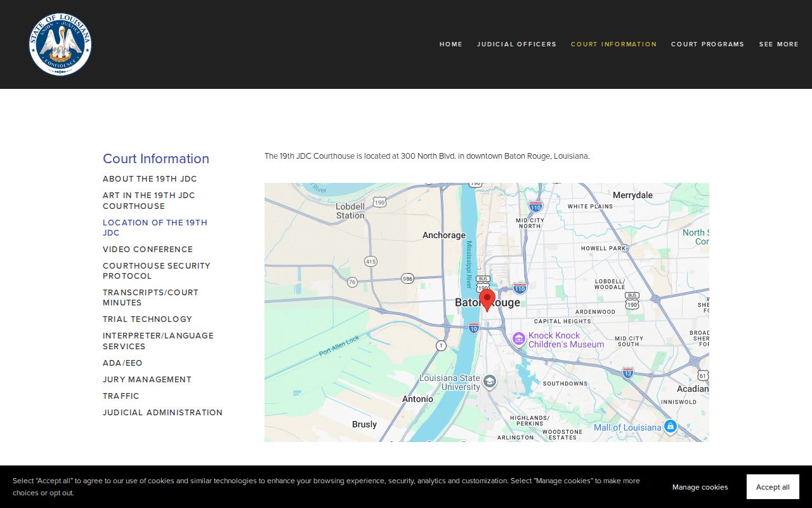Expand the See More menu
The width and height of the screenshot is (812, 508).
tap(779, 44)
